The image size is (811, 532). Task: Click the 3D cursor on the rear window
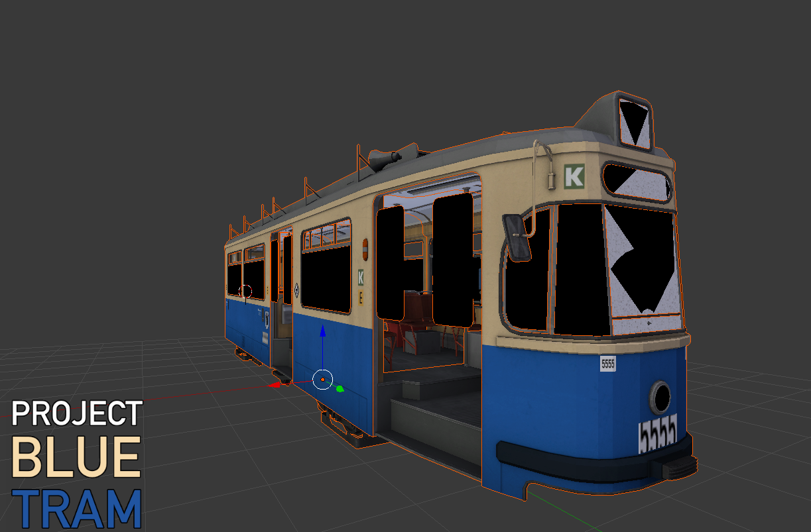click(245, 291)
